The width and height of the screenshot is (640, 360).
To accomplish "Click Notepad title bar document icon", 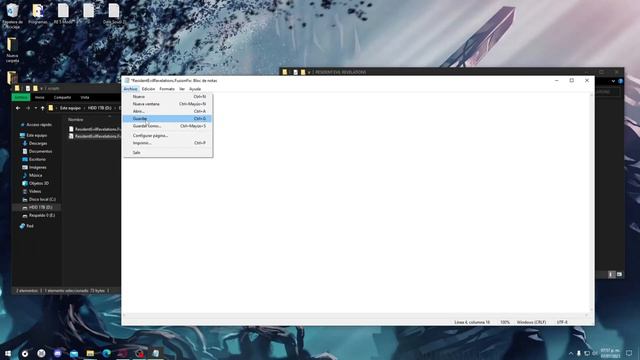I will click(x=127, y=80).
